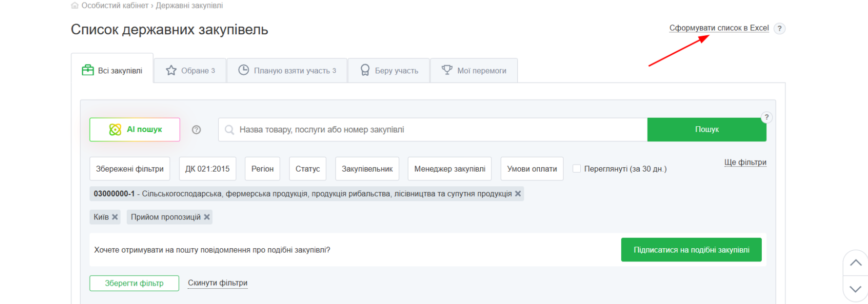Switch to the Обране tab
The height and width of the screenshot is (304, 868).
[190, 71]
